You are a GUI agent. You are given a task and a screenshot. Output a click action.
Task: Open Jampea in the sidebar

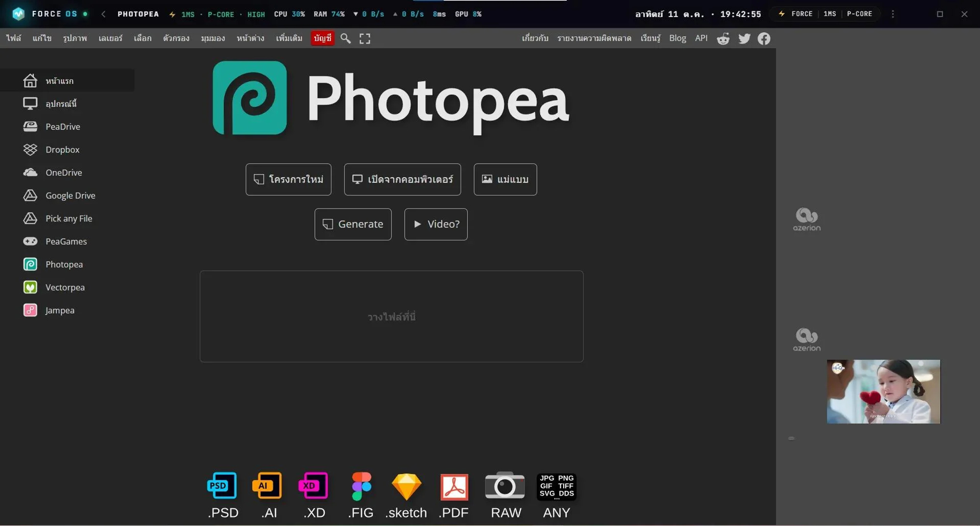pos(67,310)
